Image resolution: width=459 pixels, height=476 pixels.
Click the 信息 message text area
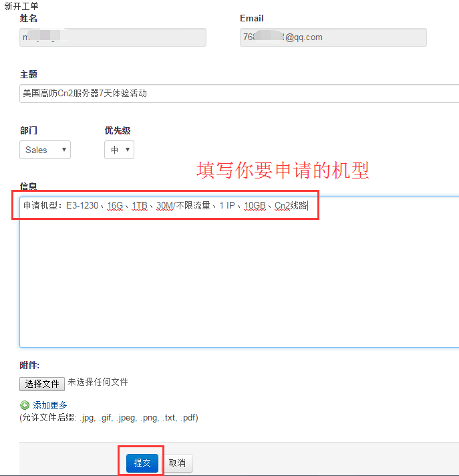[239, 281]
